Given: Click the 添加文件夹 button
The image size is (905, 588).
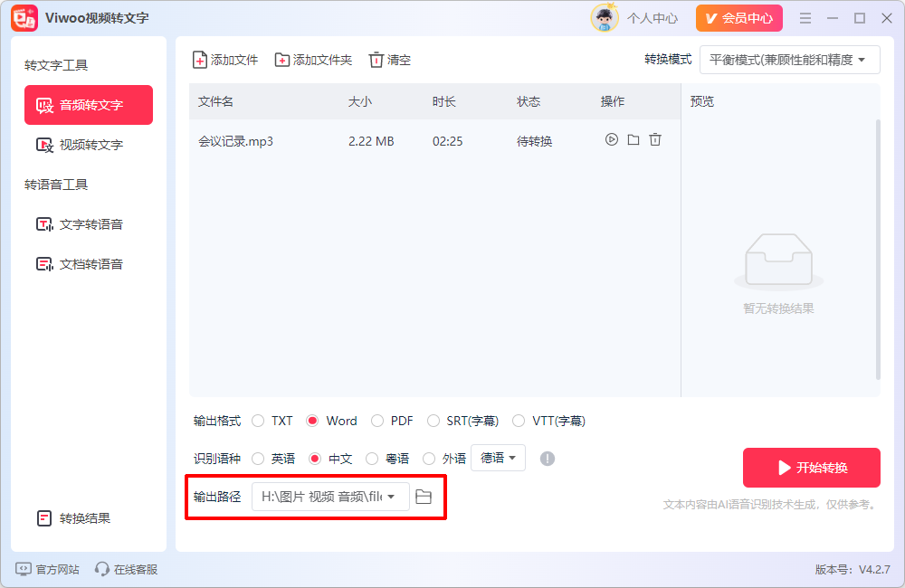Looking at the screenshot, I should tap(313, 60).
